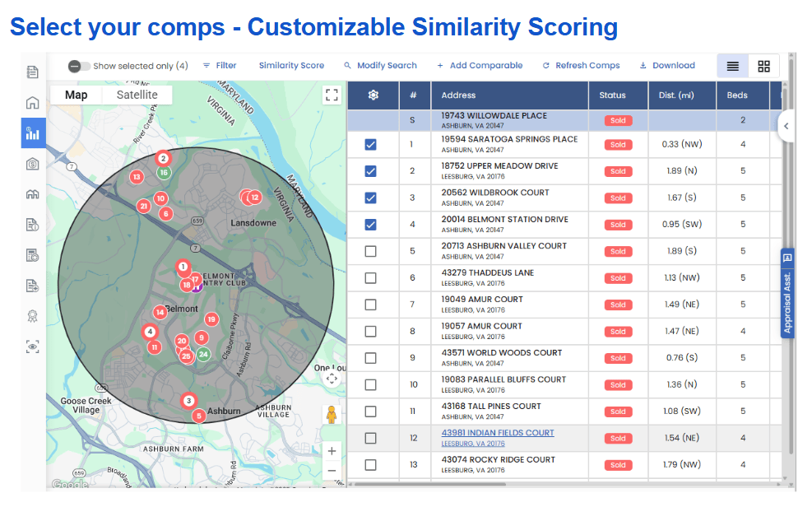This screenshot has height=507, width=812.
Task: Toggle the Show selected only switch
Action: click(x=79, y=66)
